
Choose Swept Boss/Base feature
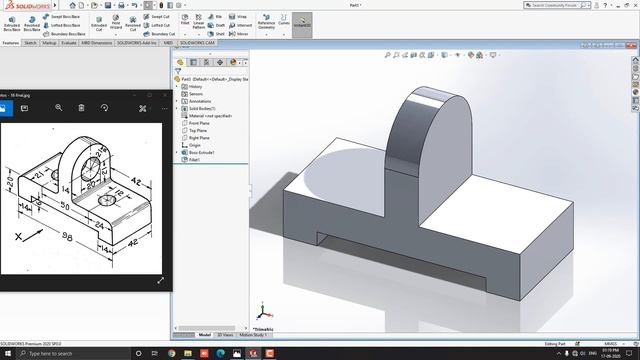click(x=61, y=17)
